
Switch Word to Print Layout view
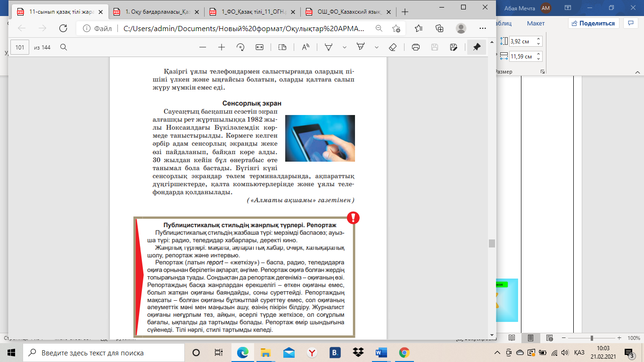pyautogui.click(x=530, y=338)
